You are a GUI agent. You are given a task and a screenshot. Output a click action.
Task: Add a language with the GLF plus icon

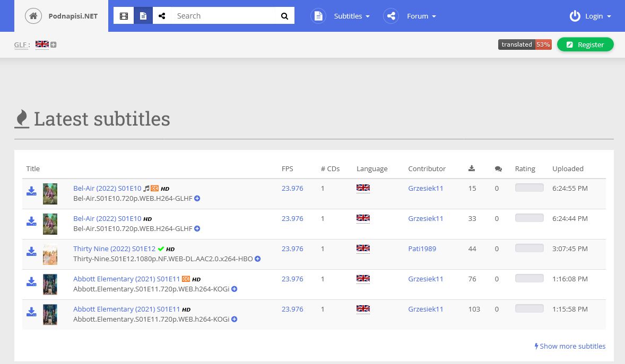tap(54, 45)
